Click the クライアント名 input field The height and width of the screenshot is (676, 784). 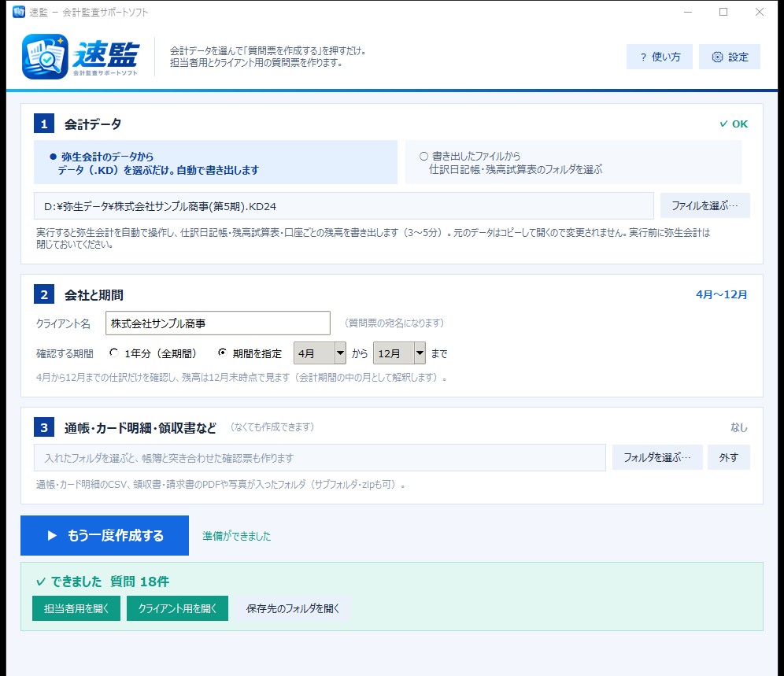pyautogui.click(x=218, y=323)
